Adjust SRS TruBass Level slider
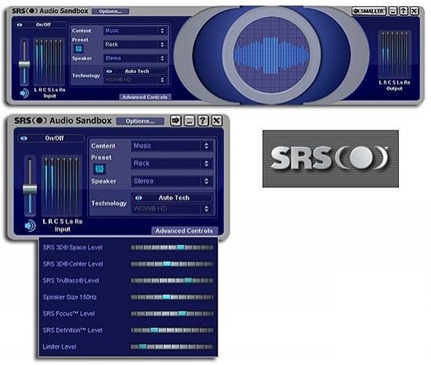The image size is (431, 365). [x=172, y=281]
